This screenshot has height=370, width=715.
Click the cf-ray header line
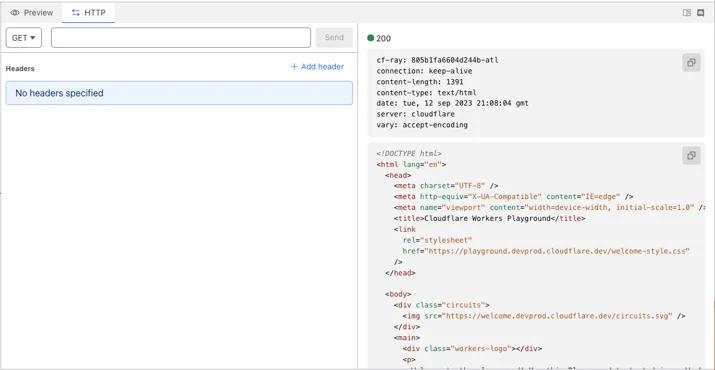point(437,60)
